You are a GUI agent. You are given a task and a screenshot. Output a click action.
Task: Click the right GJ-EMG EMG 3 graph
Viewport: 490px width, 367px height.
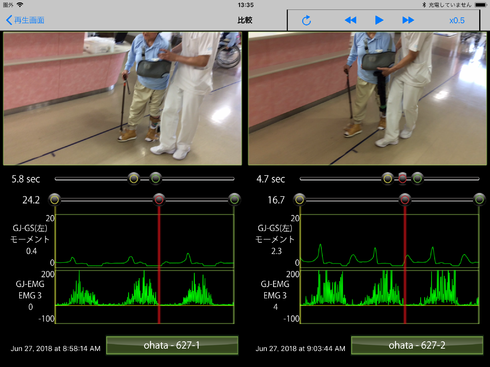click(x=390, y=297)
